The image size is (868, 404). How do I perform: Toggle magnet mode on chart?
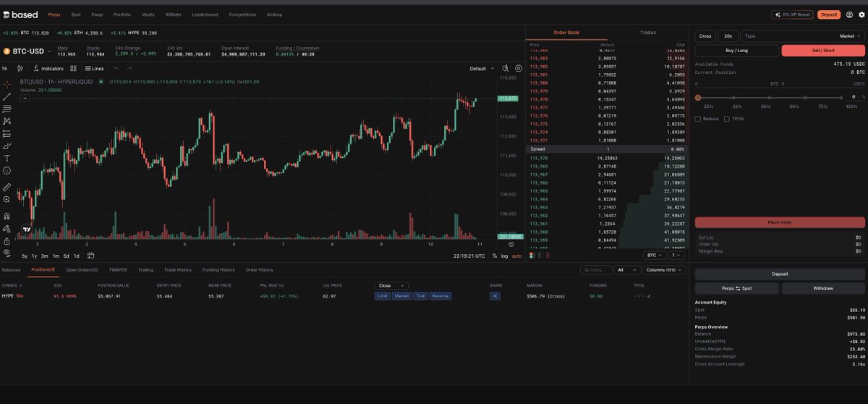(7, 215)
